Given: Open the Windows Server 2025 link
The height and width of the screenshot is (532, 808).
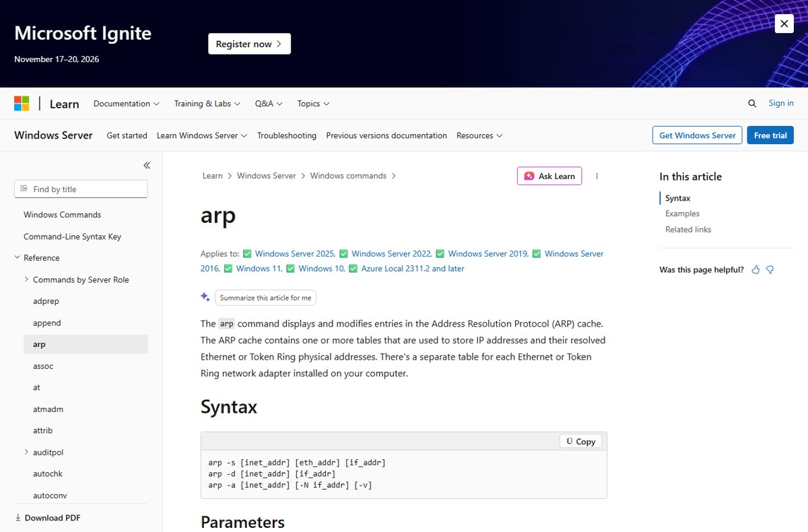Looking at the screenshot, I should point(295,254).
